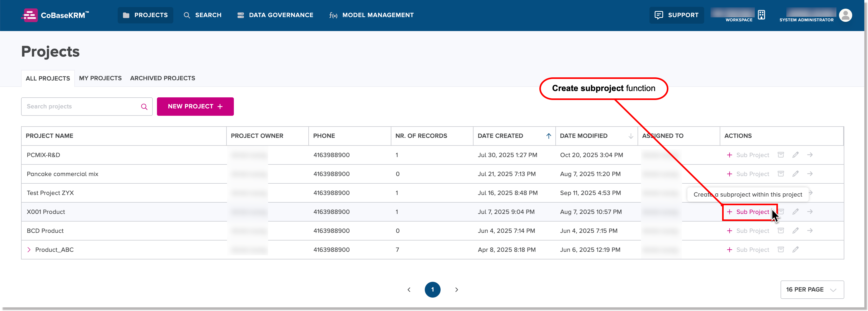
Task: Edit Test Project ZYX via pencil icon
Action: pyautogui.click(x=796, y=193)
